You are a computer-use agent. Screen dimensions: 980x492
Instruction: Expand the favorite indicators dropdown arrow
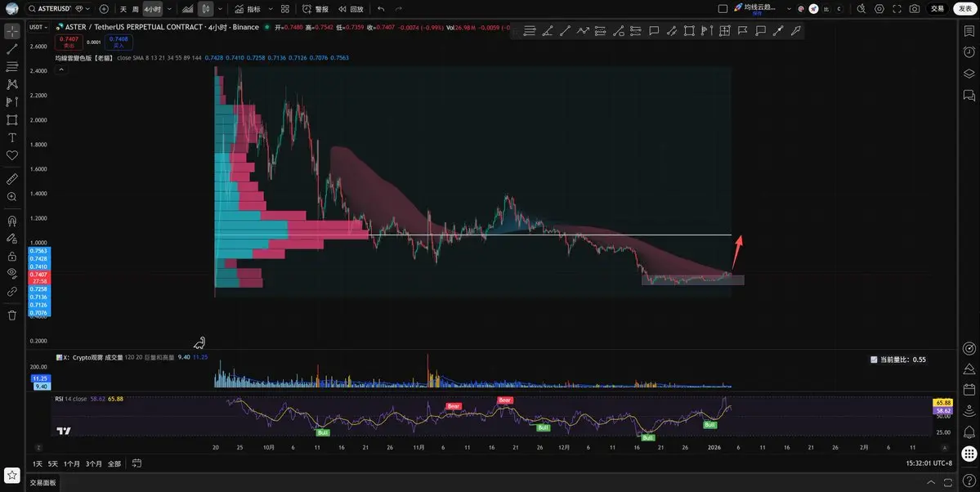point(270,9)
